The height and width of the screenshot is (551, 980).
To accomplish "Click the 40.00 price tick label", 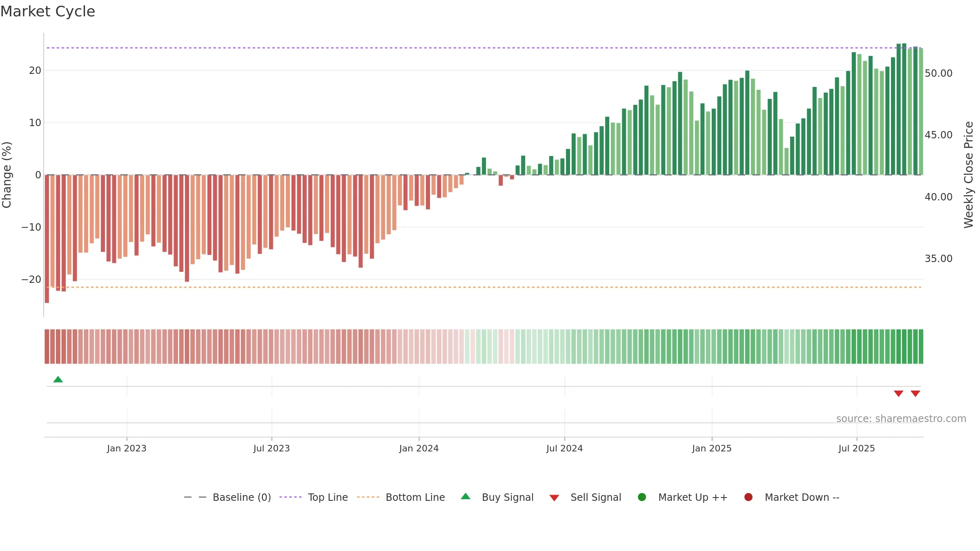I will tap(938, 197).
